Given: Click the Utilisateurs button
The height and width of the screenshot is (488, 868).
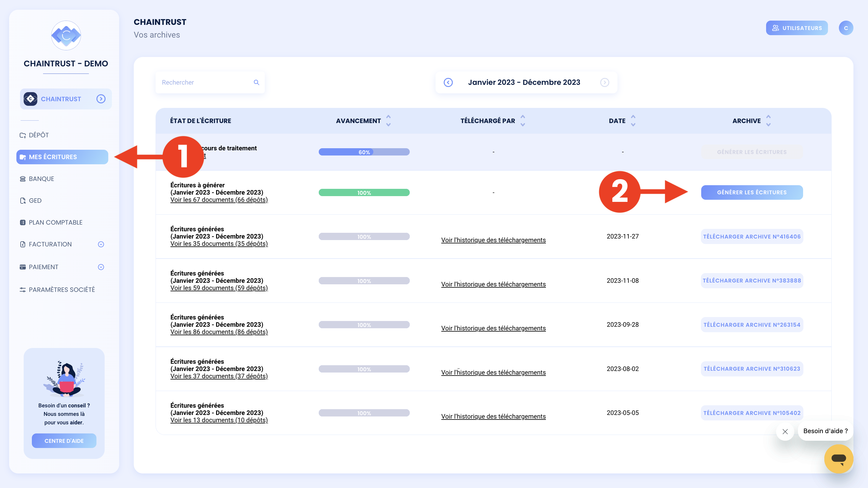Looking at the screenshot, I should [x=796, y=28].
